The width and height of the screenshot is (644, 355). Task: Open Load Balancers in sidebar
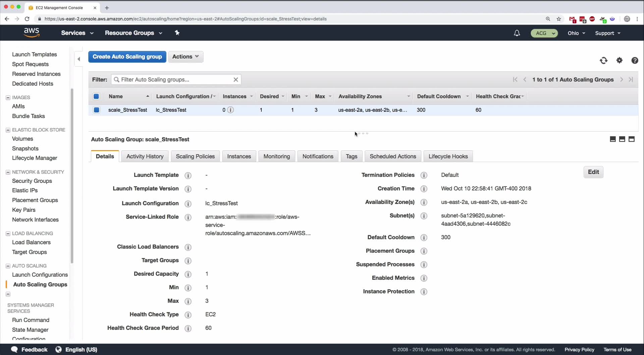click(x=31, y=242)
